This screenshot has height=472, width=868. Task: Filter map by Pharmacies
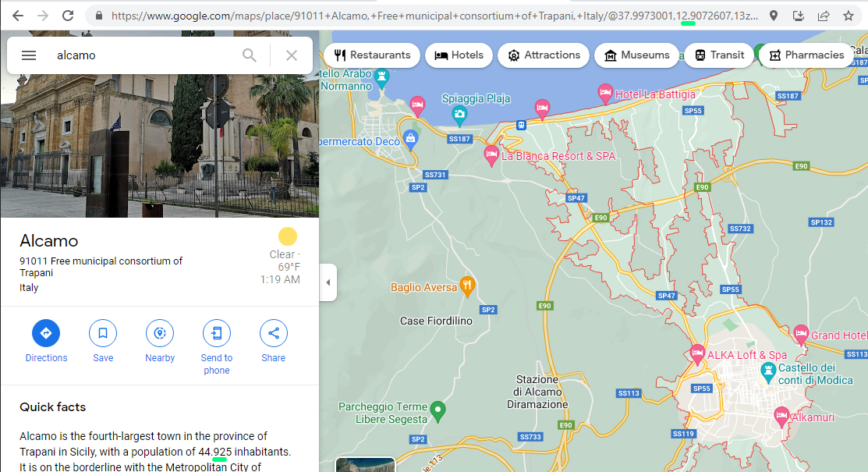pyautogui.click(x=806, y=55)
